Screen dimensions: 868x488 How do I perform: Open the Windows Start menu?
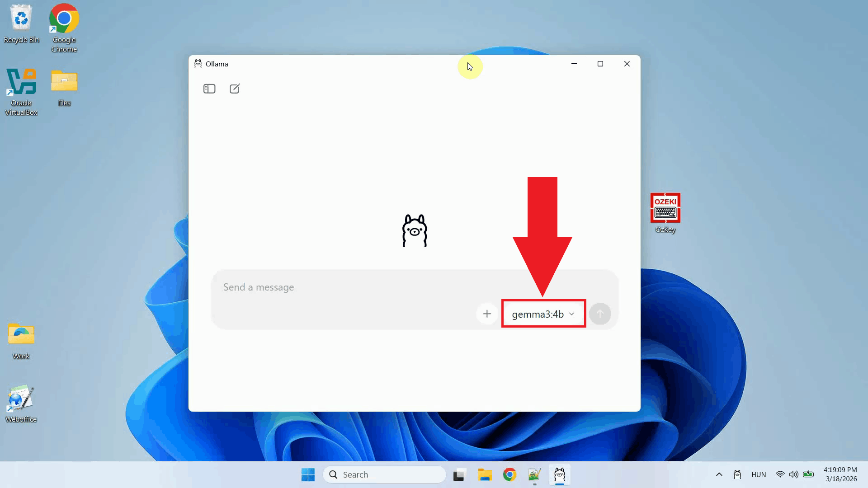(308, 474)
